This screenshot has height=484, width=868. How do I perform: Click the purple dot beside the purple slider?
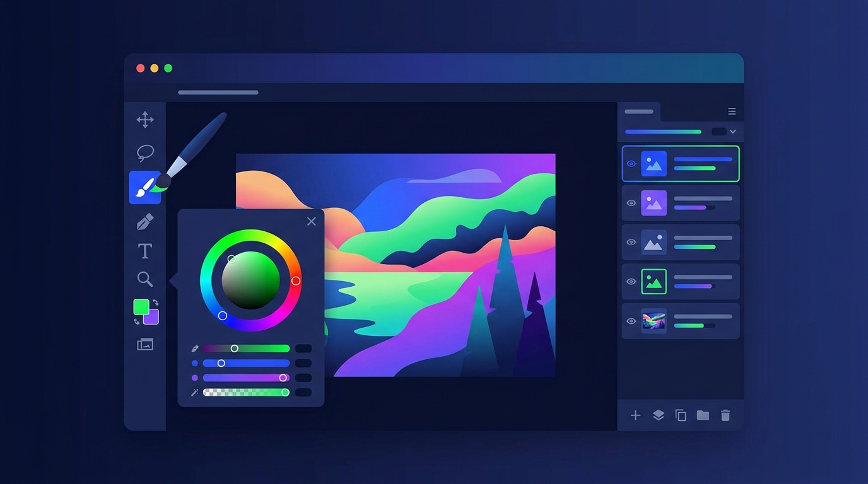(x=195, y=378)
